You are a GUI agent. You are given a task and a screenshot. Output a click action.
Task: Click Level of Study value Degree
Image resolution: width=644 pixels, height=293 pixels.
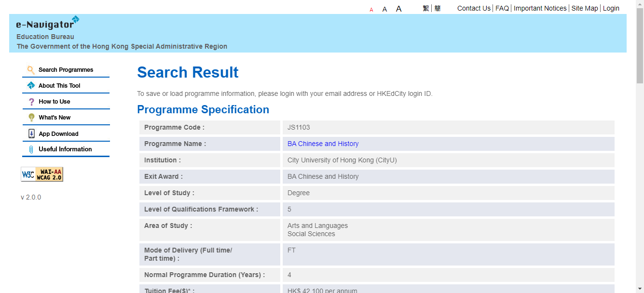click(299, 193)
